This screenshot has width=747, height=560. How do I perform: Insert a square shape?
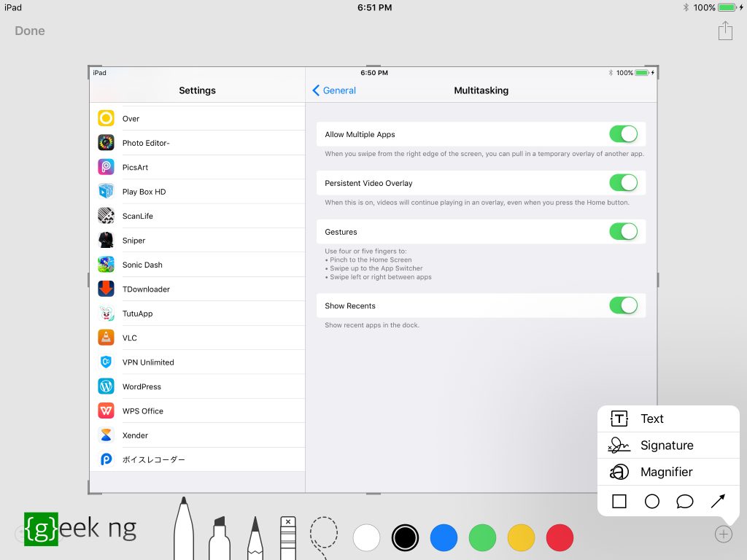pyautogui.click(x=619, y=501)
